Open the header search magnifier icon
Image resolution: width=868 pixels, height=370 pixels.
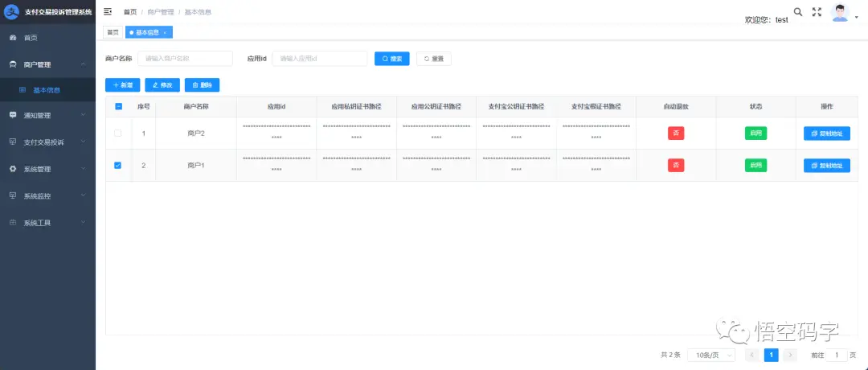pyautogui.click(x=798, y=11)
